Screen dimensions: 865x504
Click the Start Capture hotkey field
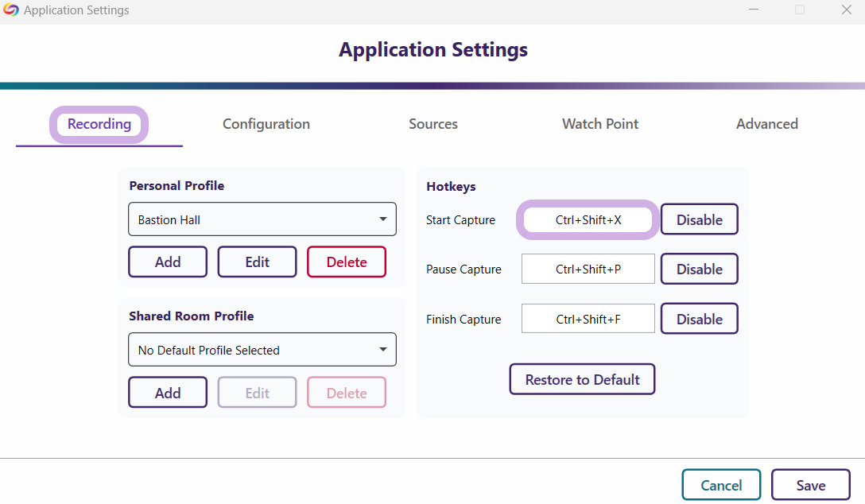(x=588, y=219)
